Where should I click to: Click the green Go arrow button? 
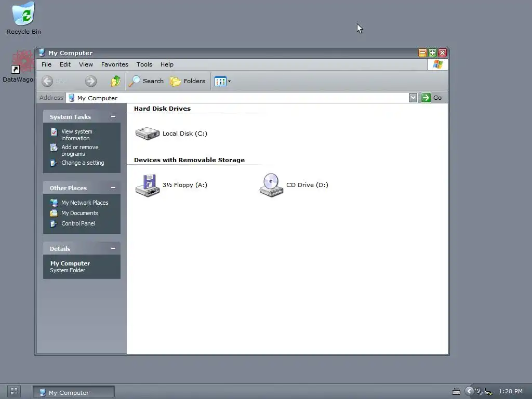point(426,98)
